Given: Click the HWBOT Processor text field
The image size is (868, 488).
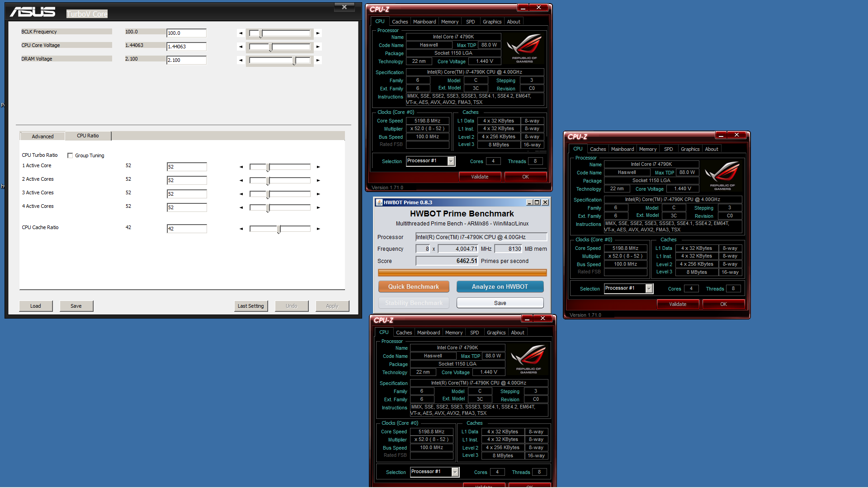Looking at the screenshot, I should tap(481, 237).
